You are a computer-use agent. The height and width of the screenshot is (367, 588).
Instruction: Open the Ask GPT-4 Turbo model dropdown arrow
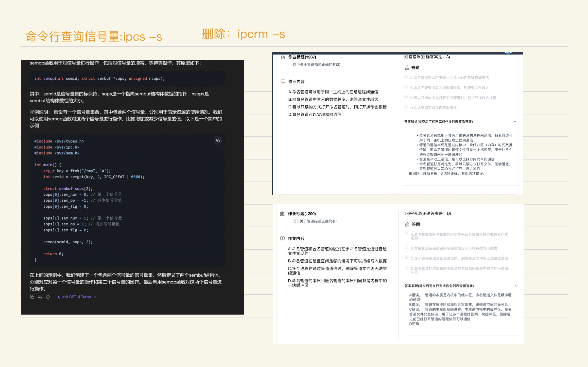(x=95, y=297)
